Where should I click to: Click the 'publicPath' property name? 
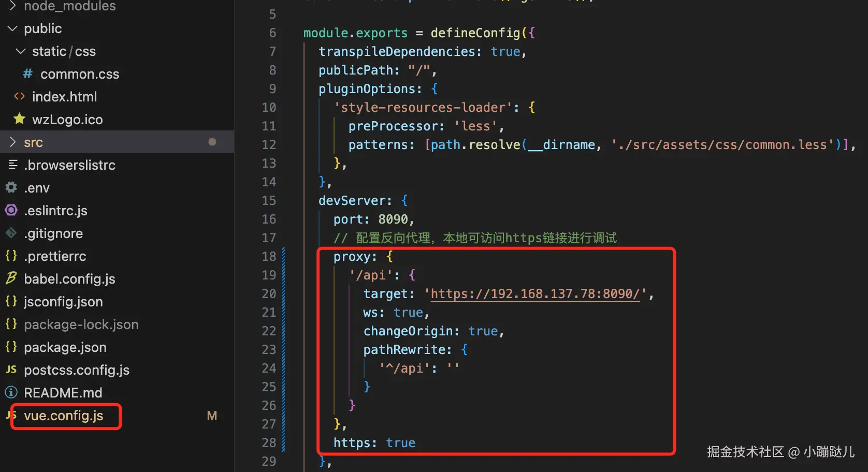click(x=356, y=70)
